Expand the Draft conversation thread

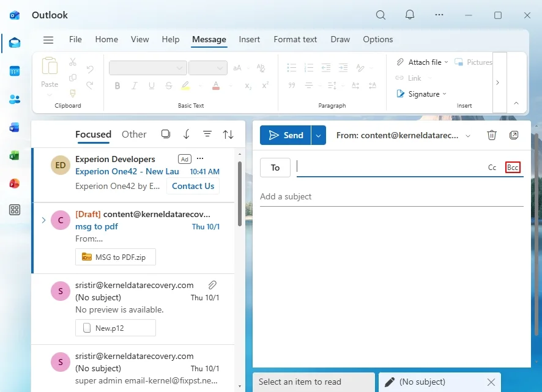click(x=43, y=220)
